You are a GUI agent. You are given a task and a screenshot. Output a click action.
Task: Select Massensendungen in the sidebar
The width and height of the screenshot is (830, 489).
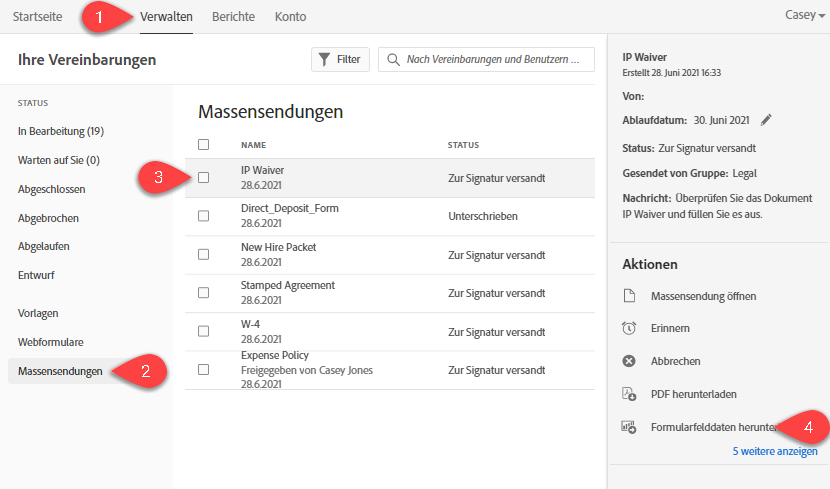click(x=60, y=372)
